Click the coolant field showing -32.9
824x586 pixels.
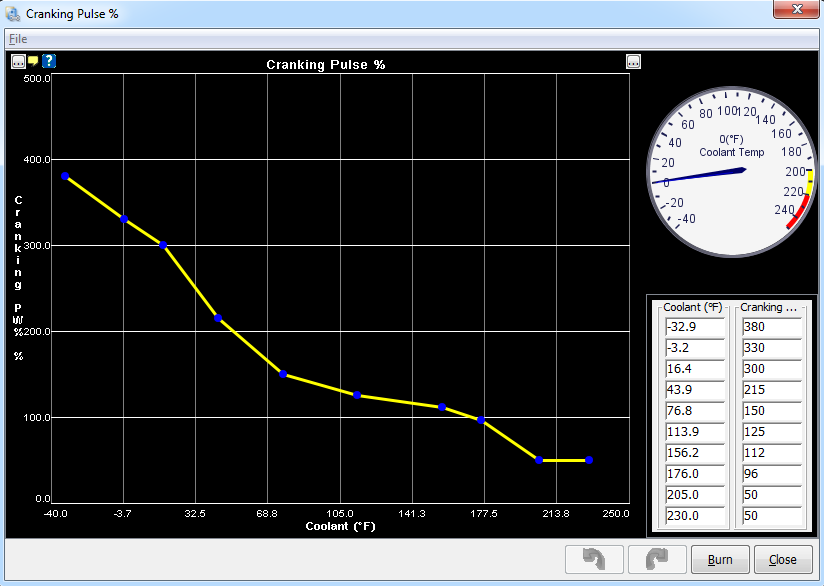pyautogui.click(x=694, y=327)
